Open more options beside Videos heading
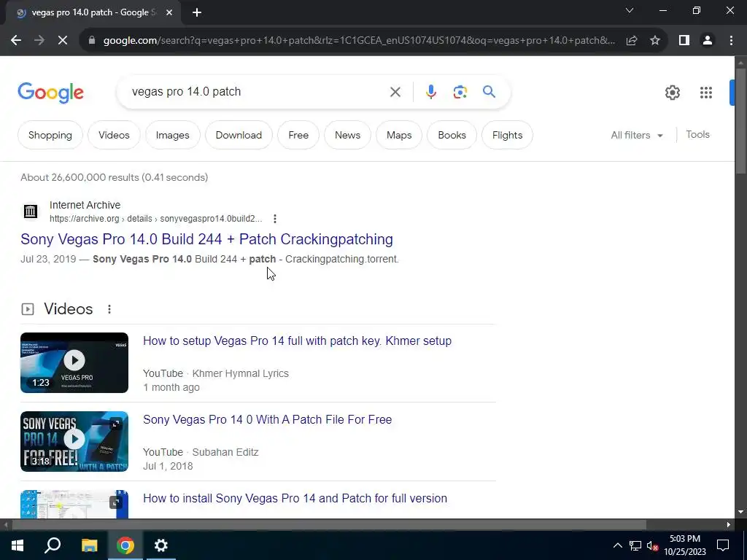The image size is (747, 560). pyautogui.click(x=109, y=309)
